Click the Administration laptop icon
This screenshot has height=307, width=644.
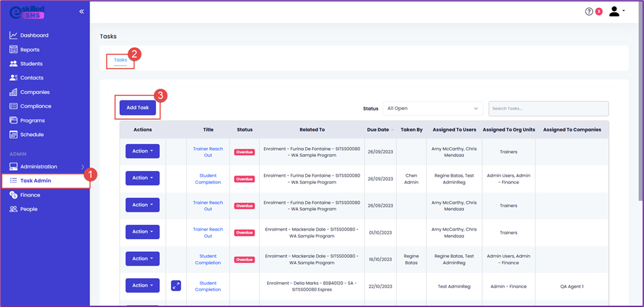13,166
